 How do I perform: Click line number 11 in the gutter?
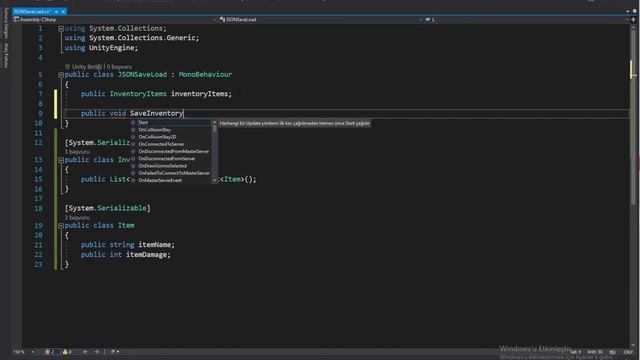click(x=38, y=133)
